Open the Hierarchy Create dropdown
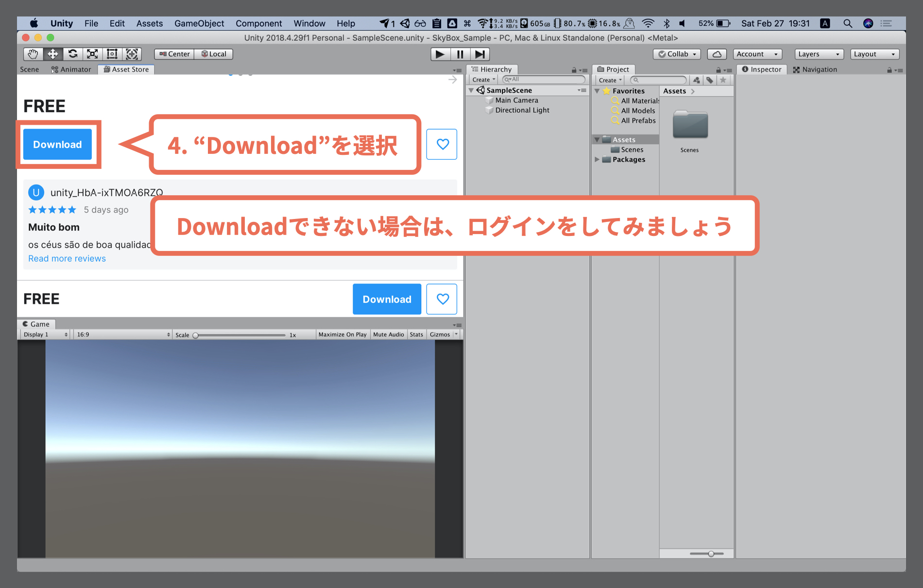Viewport: 923px width, 588px height. (483, 80)
